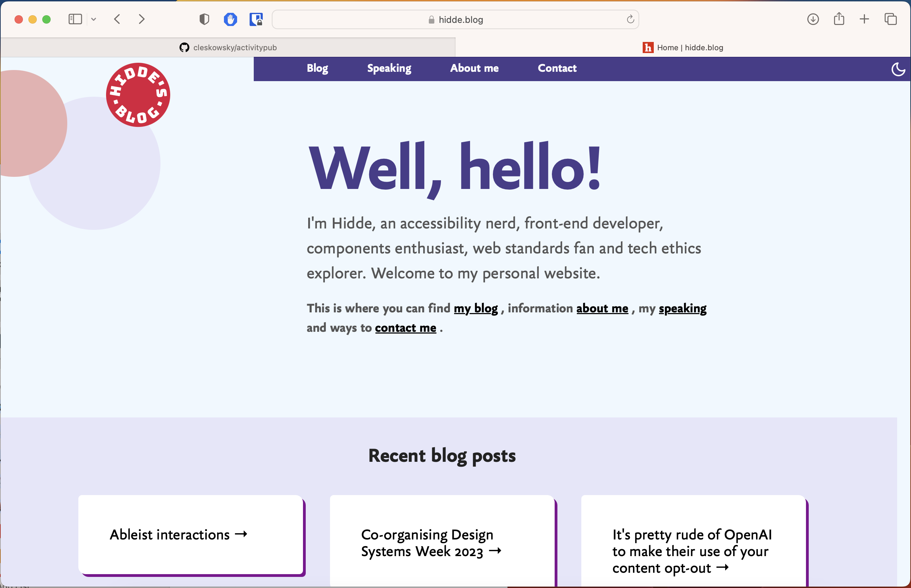Open Blog in the navigation bar
Viewport: 911px width, 588px height.
[x=318, y=68]
